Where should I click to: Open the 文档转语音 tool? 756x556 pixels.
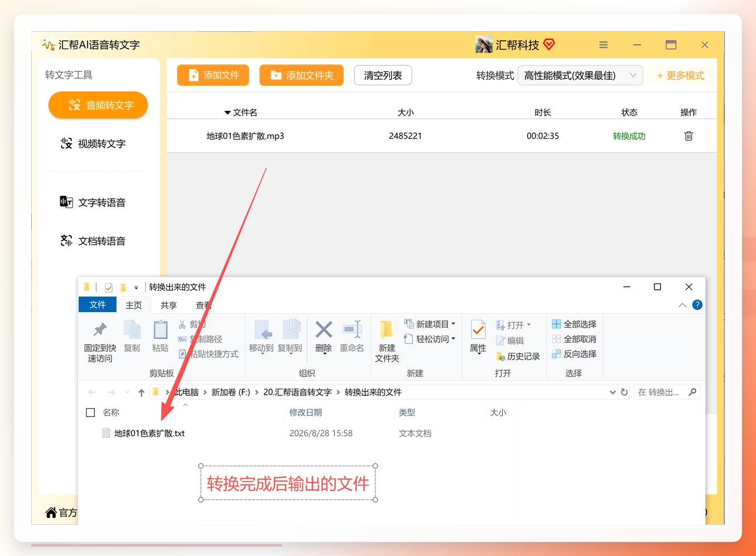tap(93, 241)
